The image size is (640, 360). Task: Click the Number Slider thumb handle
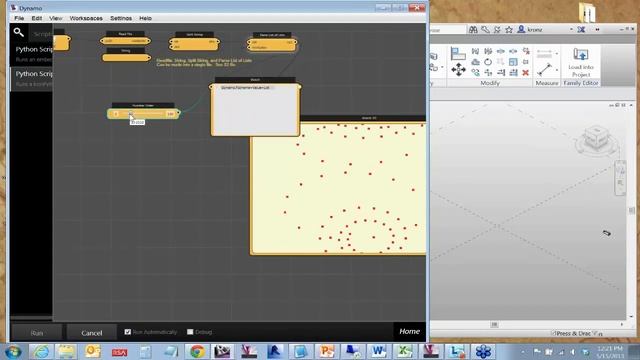click(x=131, y=113)
